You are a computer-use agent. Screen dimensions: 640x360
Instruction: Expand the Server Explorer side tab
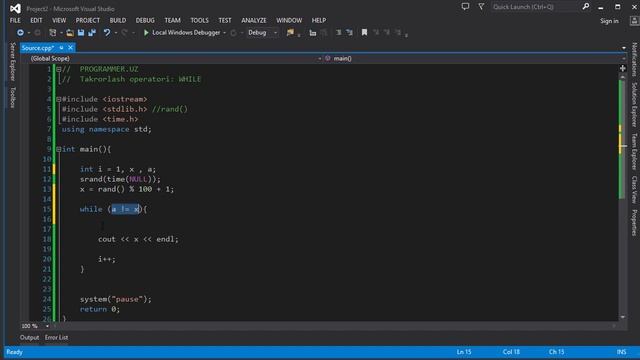pos(13,61)
